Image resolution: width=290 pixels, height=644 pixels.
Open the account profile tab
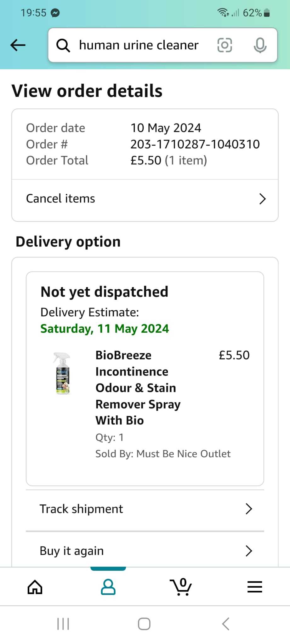coord(108,587)
